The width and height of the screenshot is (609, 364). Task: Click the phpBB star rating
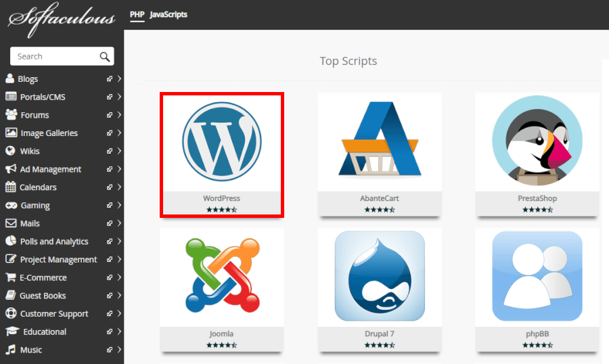tap(537, 345)
